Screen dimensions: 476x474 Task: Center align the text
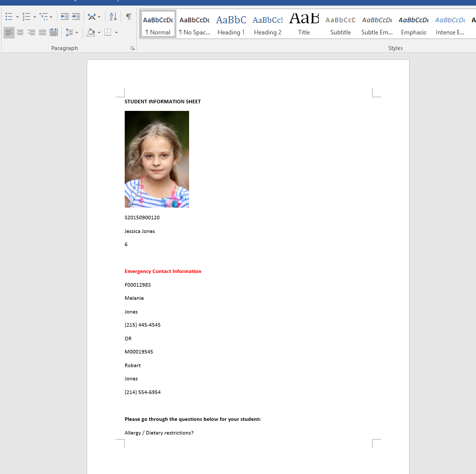tap(20, 32)
